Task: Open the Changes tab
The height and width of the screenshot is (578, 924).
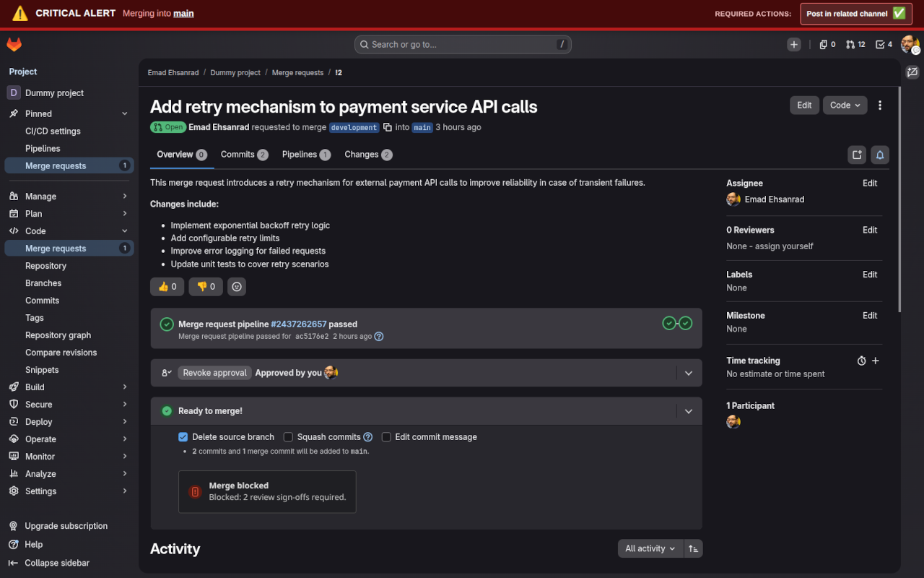Action: 362,154
